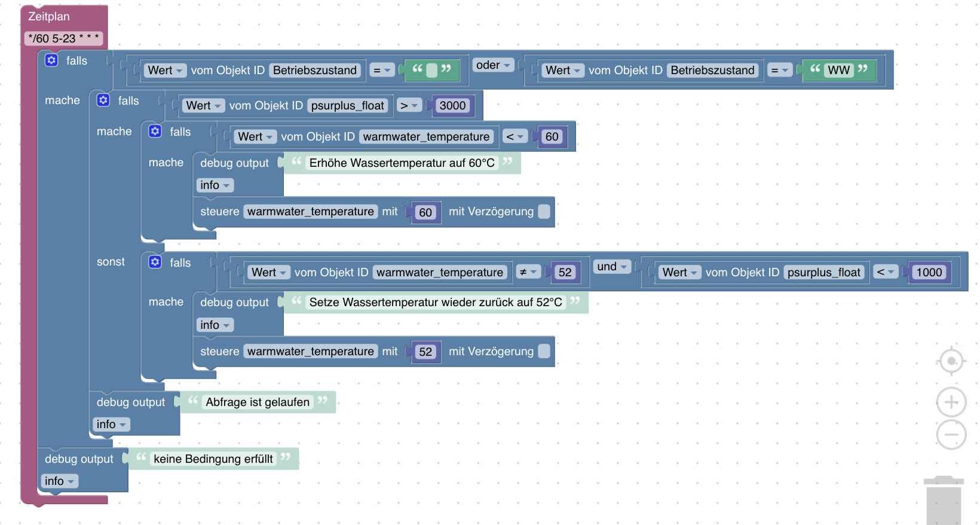Edit text Abfrage ist gelaufen
The image size is (980, 525).
[x=258, y=402]
